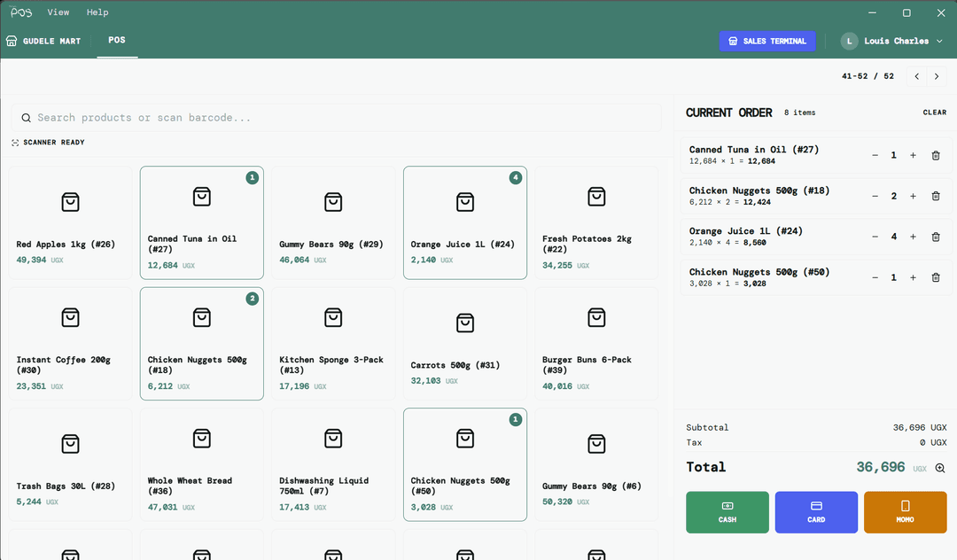Delete Orange Juice 1L from order
The image size is (957, 560).
pos(936,237)
